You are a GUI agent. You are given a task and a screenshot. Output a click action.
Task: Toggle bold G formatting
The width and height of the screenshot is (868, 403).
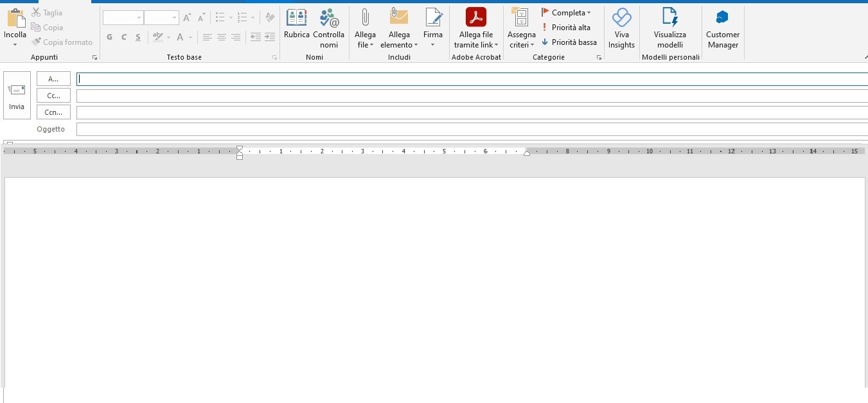coord(109,37)
